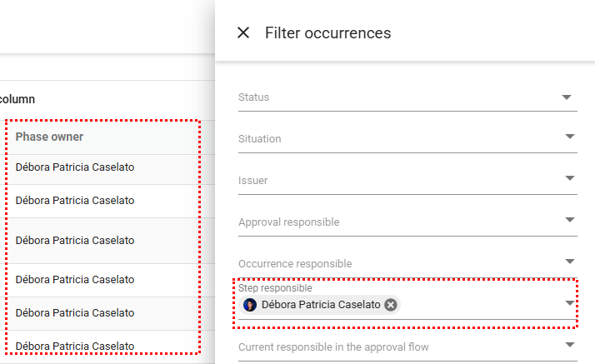
Task: Open the Situation dropdown
Action: [568, 137]
